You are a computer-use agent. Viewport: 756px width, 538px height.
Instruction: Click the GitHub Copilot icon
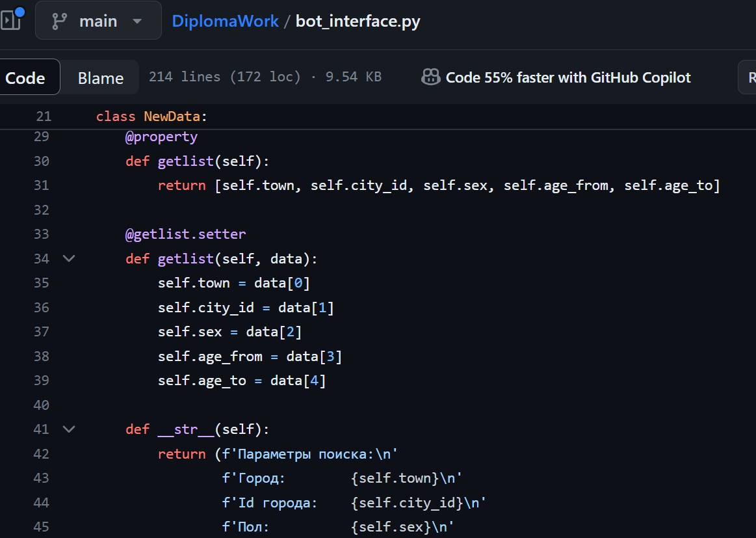pyautogui.click(x=430, y=77)
